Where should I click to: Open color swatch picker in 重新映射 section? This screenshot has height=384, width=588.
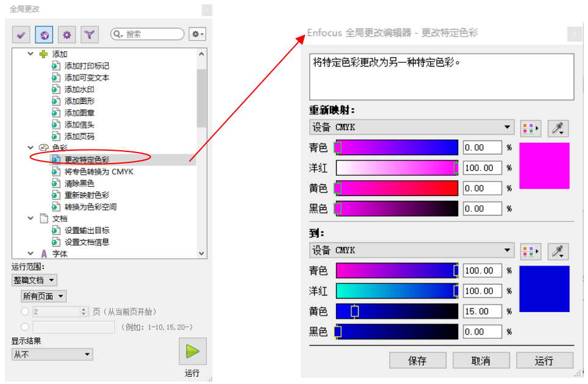[530, 128]
